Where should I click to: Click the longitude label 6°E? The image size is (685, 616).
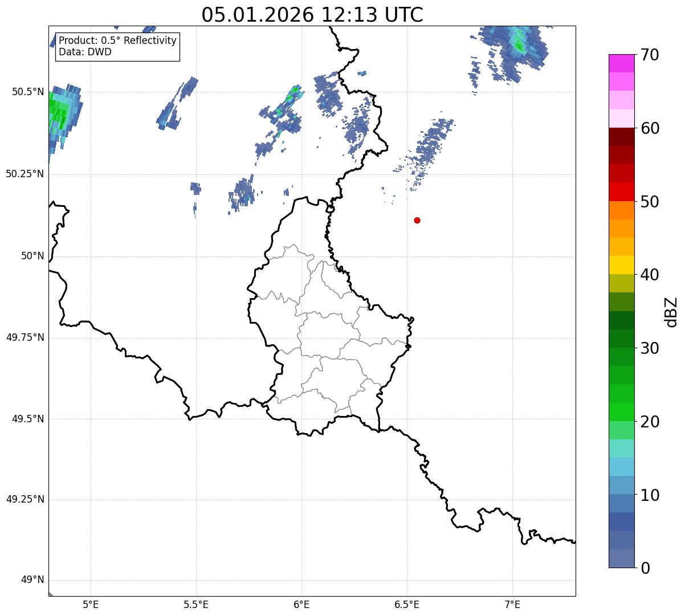coord(301,604)
